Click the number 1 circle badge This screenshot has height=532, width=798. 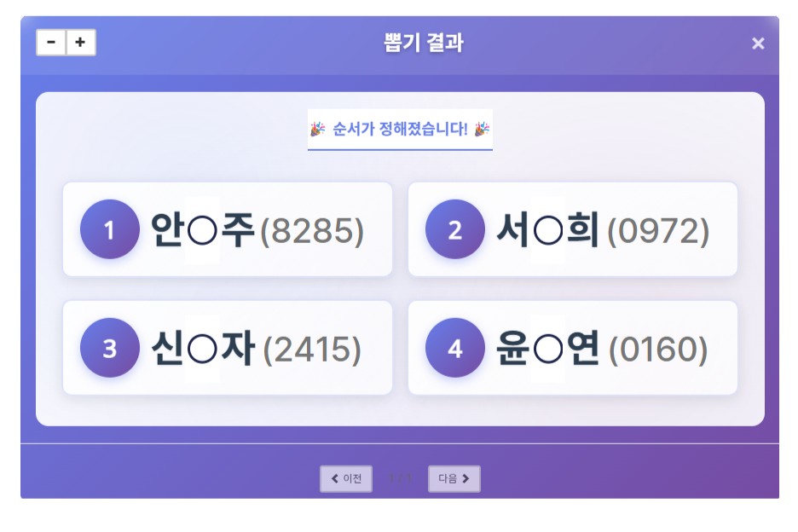[x=109, y=229]
